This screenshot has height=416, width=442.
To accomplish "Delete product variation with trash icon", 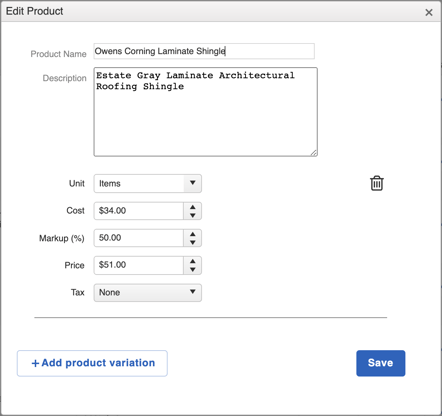I will click(x=377, y=183).
